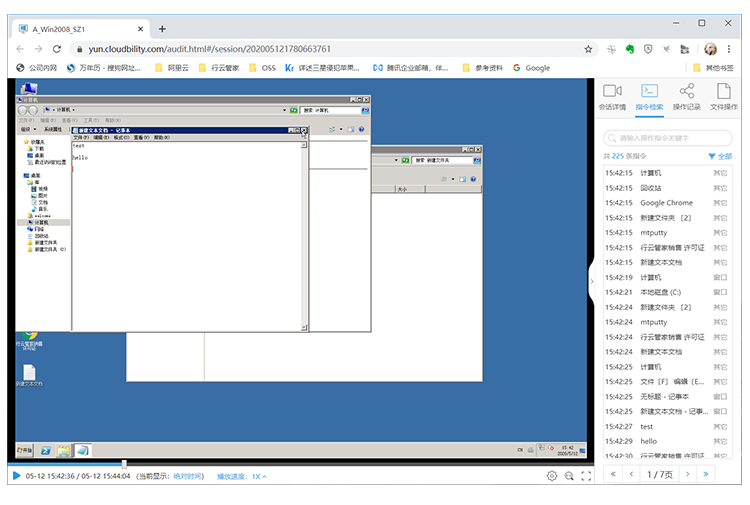Open the 全部 filter dropdown
The image size is (750, 505).
720,157
